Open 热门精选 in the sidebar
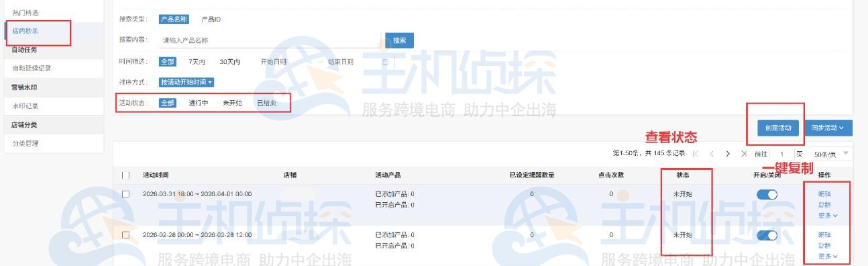The width and height of the screenshot is (868, 266). click(x=25, y=13)
